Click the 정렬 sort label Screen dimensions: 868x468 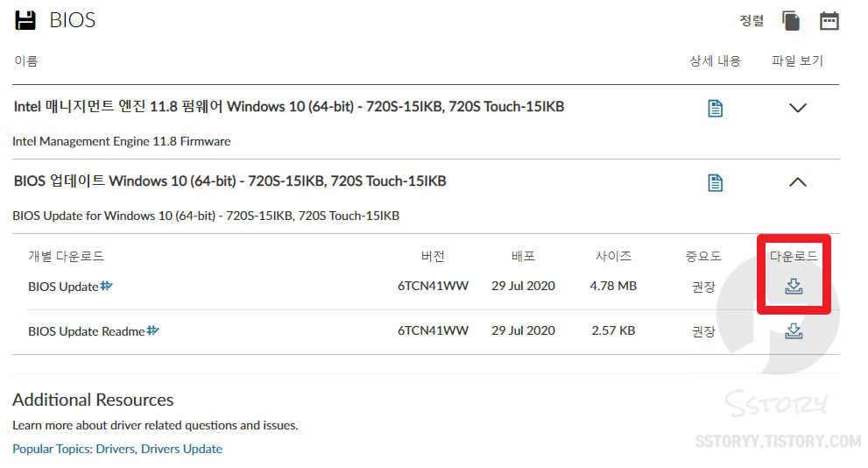752,20
